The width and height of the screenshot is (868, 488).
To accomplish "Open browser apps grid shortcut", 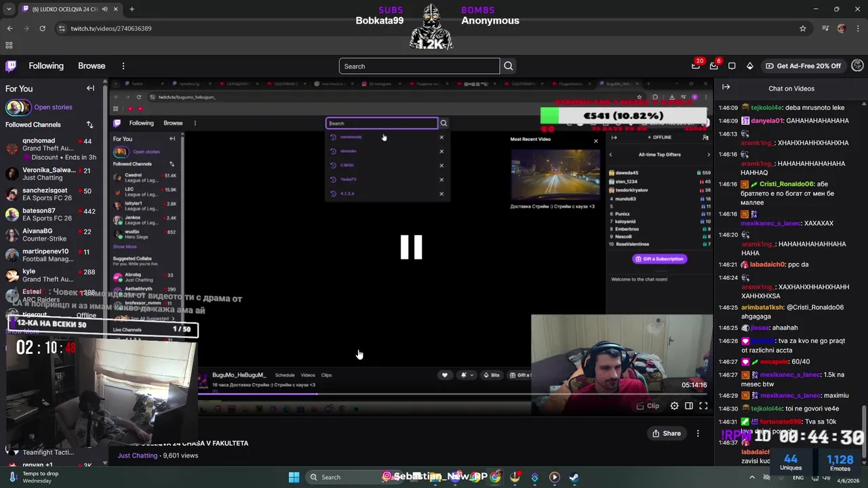I will (9, 45).
